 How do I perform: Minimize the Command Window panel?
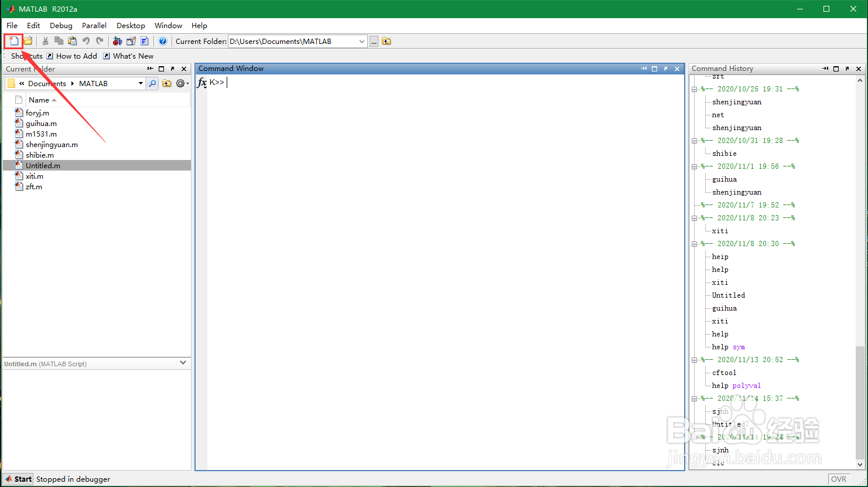tap(644, 69)
